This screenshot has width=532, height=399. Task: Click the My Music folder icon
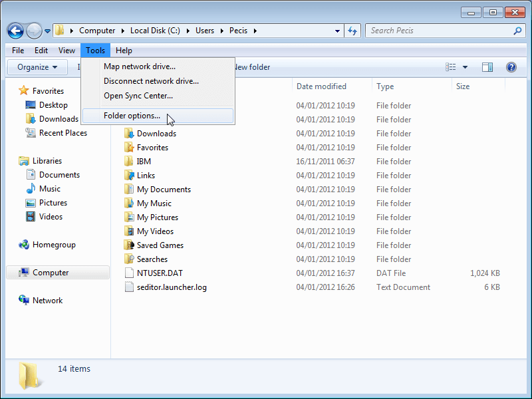(129, 203)
